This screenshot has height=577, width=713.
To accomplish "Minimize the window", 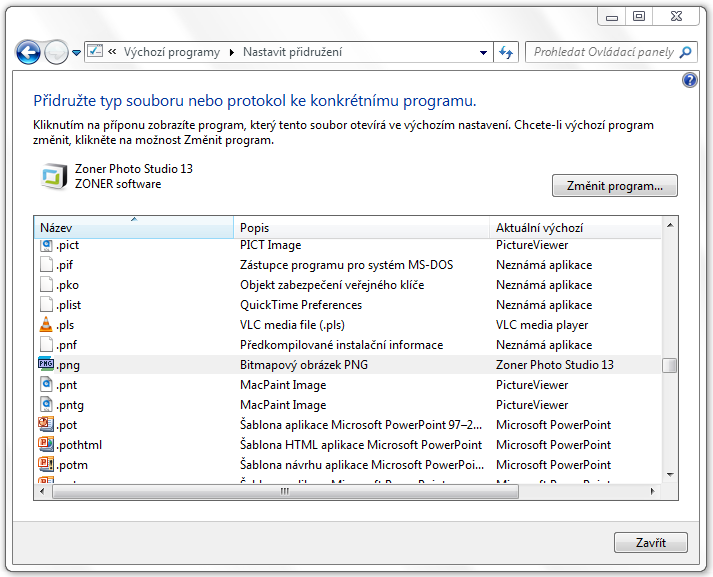I will 612,17.
